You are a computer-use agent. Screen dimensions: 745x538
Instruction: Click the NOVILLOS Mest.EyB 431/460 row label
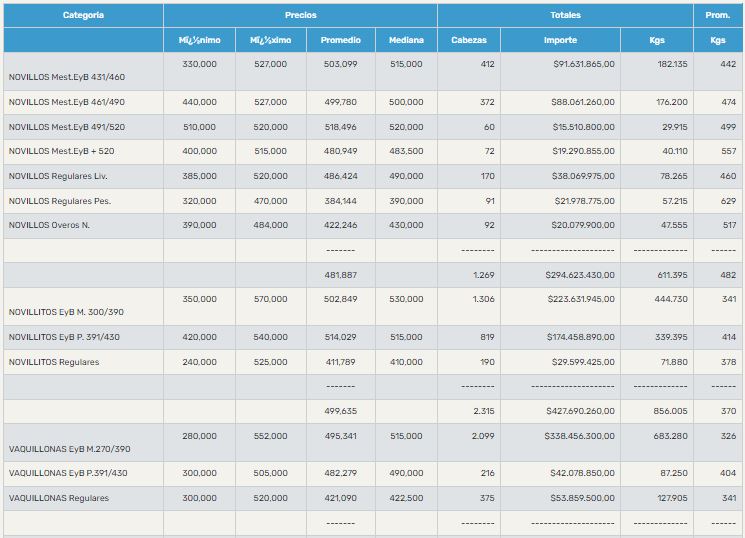(67, 77)
